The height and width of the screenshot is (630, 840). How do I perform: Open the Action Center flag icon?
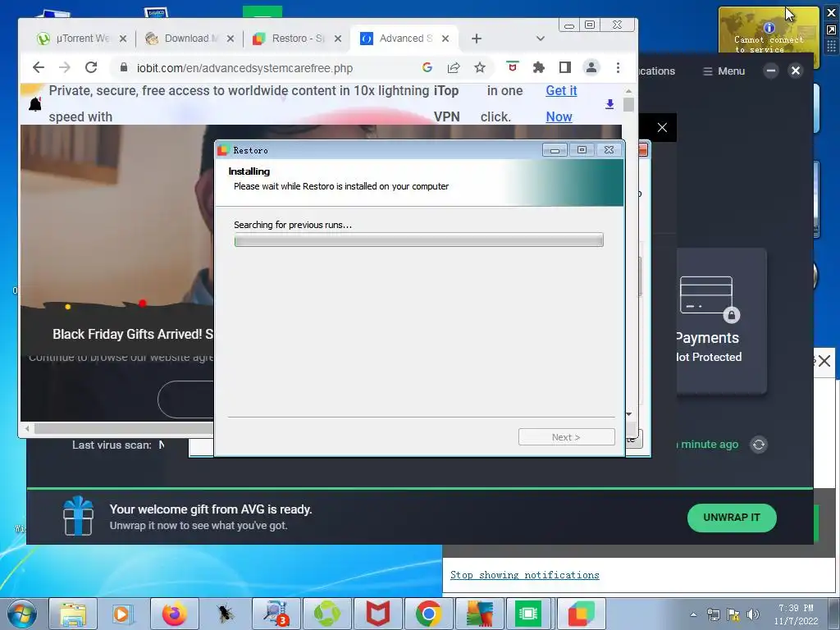pos(733,614)
